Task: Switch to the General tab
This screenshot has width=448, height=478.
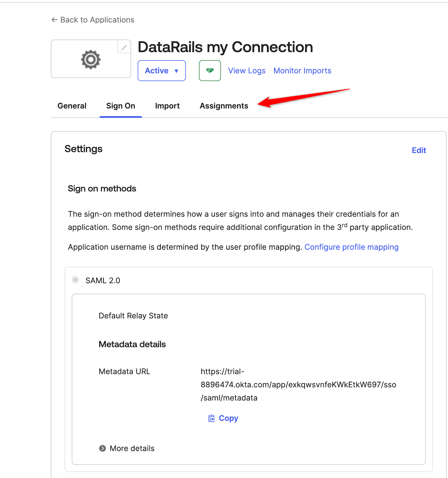Action: (x=72, y=106)
